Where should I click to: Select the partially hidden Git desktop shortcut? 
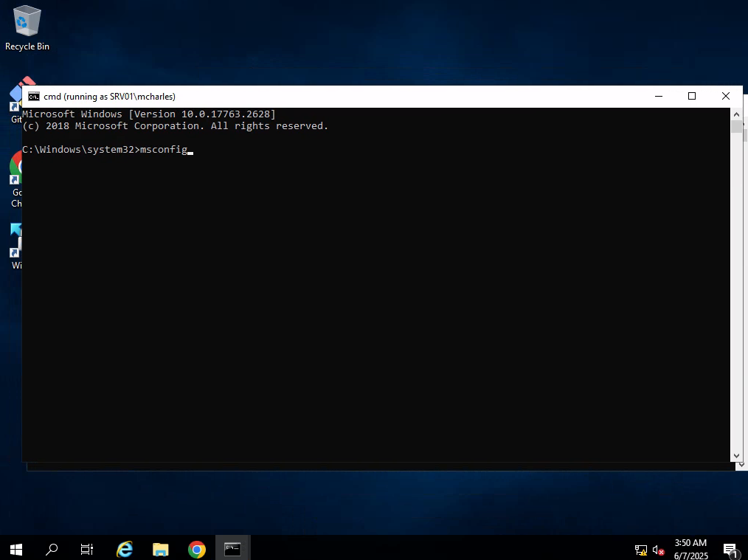click(x=15, y=100)
